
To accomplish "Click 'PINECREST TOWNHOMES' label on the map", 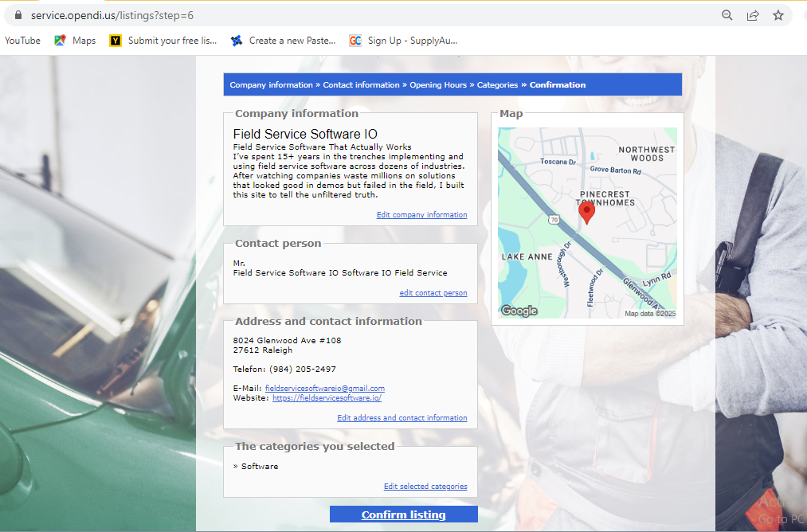I will pyautogui.click(x=605, y=198).
